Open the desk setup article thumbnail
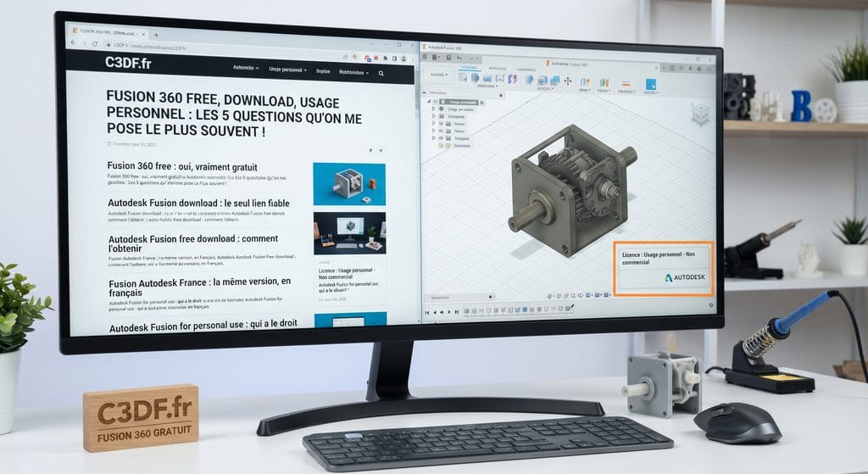Viewport: 868px width, 474px height. [349, 233]
